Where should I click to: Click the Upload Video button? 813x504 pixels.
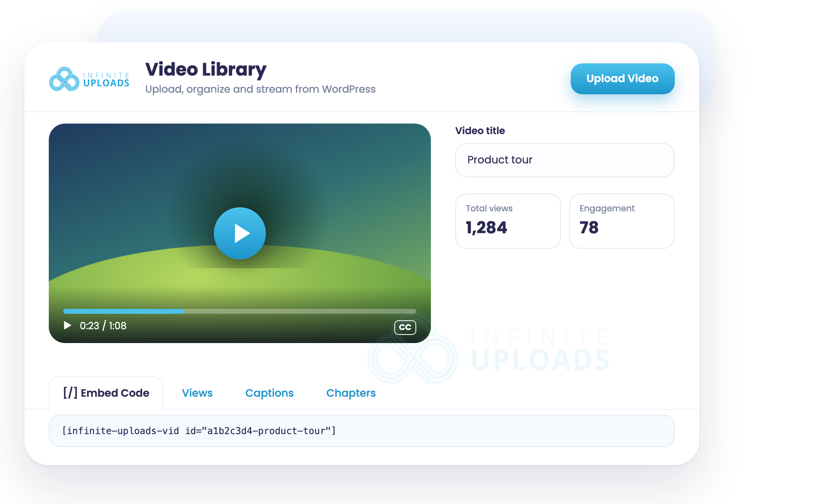[x=622, y=78]
